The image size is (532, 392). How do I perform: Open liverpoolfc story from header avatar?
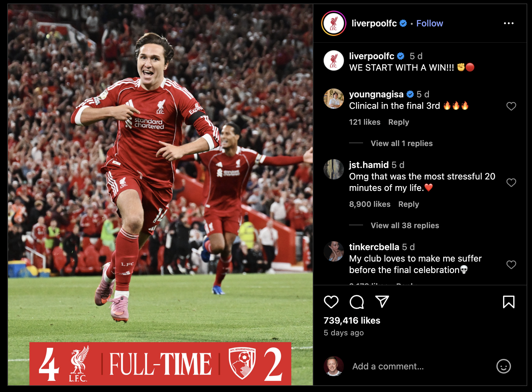click(x=333, y=23)
